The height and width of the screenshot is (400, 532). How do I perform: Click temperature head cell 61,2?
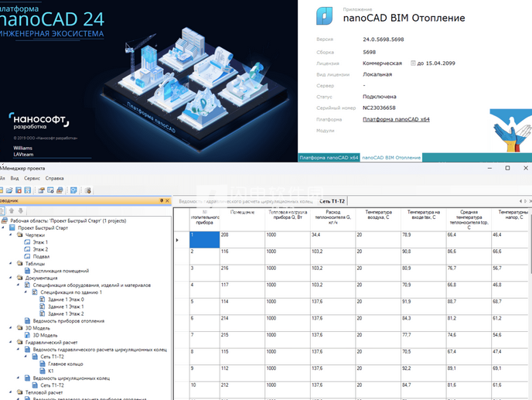[x=510, y=323]
